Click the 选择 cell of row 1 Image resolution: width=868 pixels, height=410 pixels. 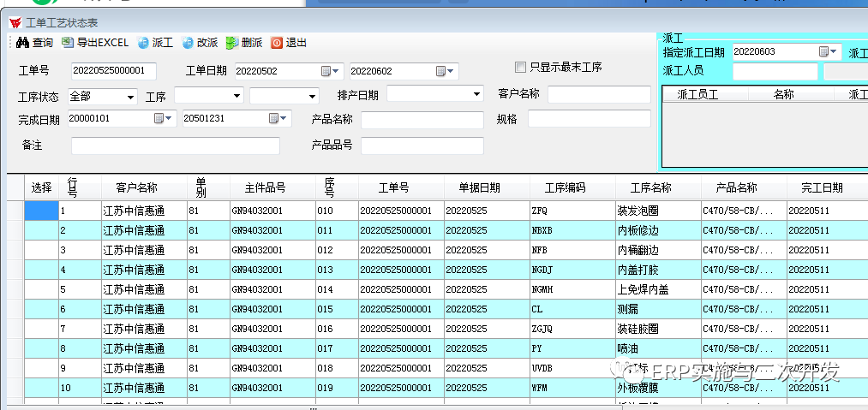41,211
